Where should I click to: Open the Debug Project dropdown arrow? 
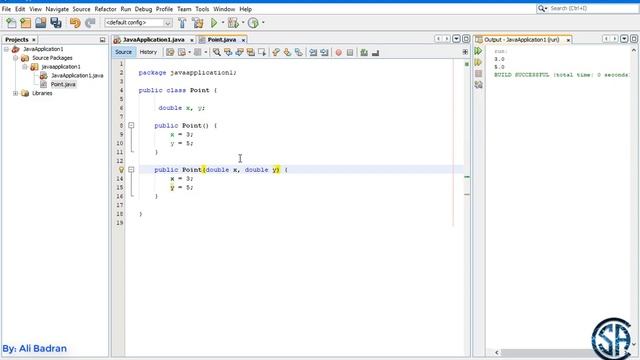(243, 23)
